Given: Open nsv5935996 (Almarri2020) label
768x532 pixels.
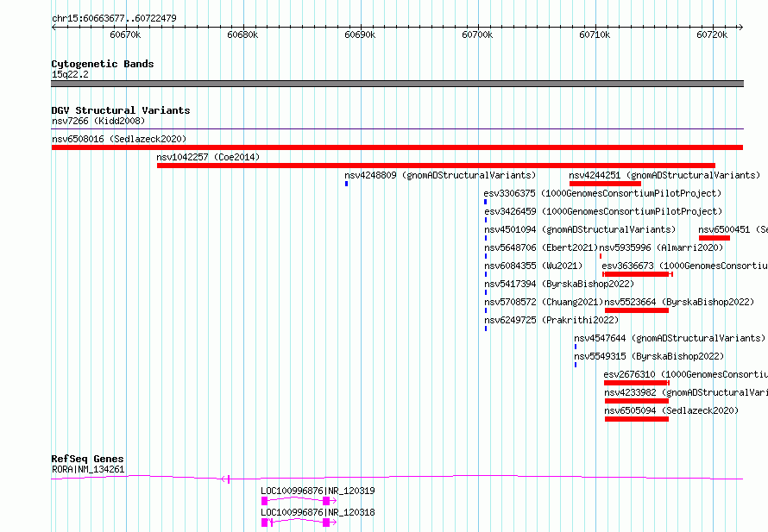Looking at the screenshot, I should click(661, 247).
